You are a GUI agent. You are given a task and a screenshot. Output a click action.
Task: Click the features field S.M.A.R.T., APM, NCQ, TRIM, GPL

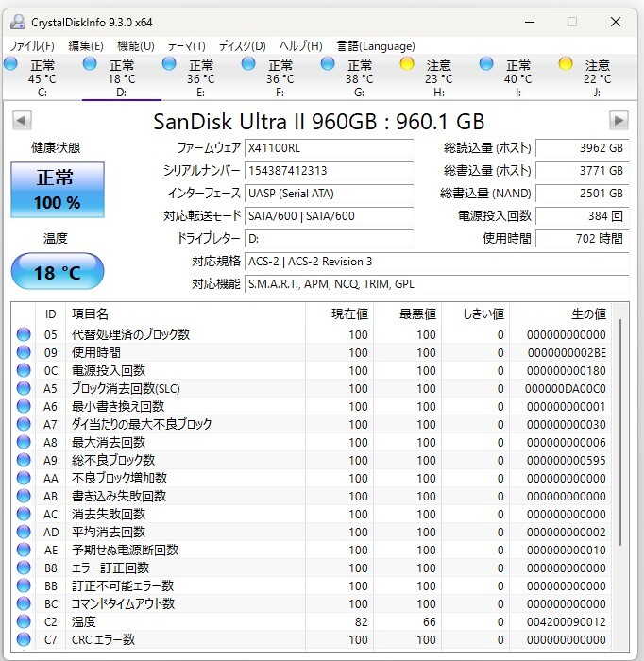pyautogui.click(x=436, y=284)
